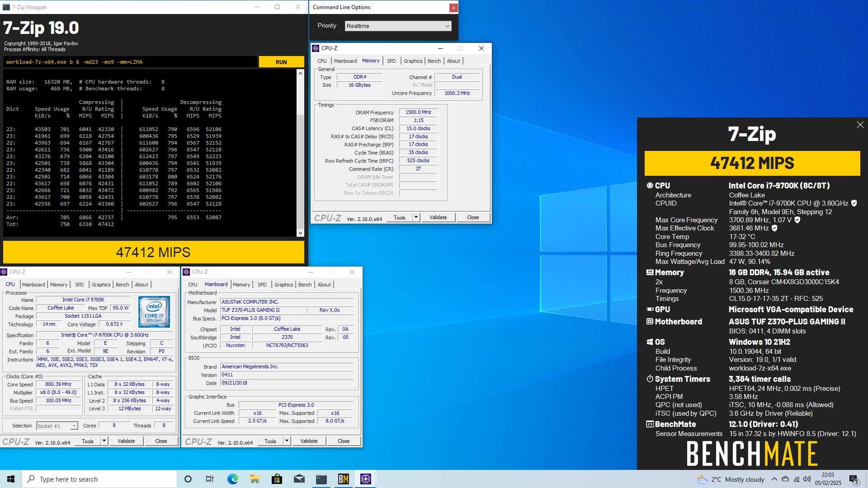
Task: Show hidden tray icons chevron
Action: (x=774, y=479)
